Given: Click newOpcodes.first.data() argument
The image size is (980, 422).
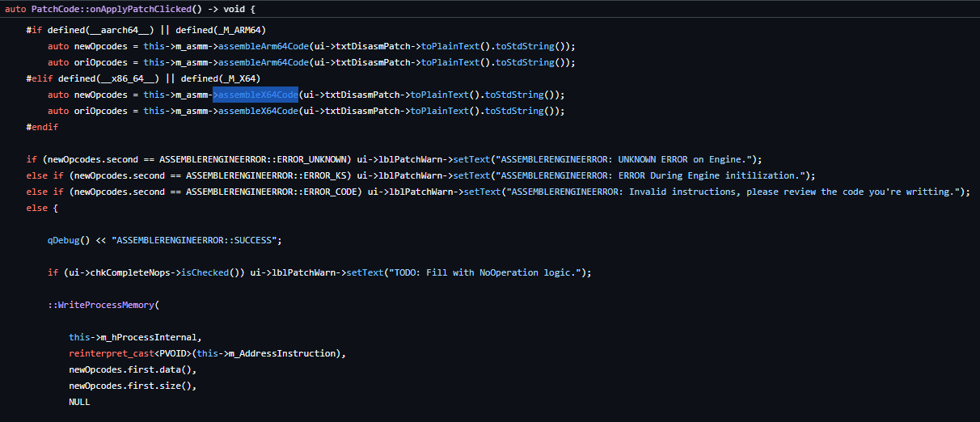Looking at the screenshot, I should pyautogui.click(x=133, y=369).
